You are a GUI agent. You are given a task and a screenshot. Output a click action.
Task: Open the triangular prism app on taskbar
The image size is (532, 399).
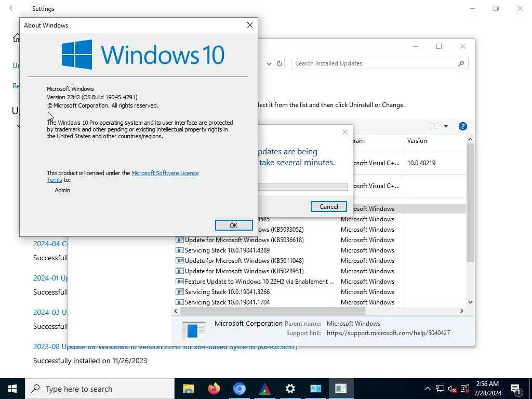(x=264, y=389)
